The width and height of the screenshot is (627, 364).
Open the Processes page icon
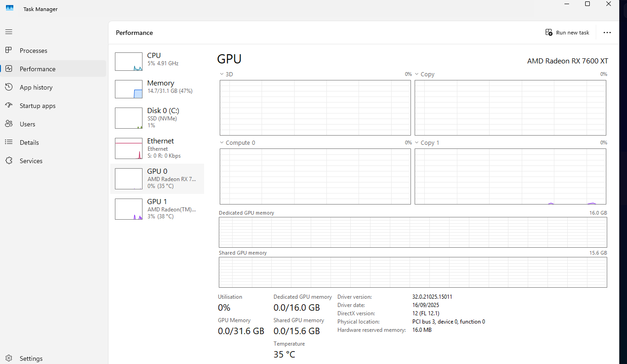point(9,50)
